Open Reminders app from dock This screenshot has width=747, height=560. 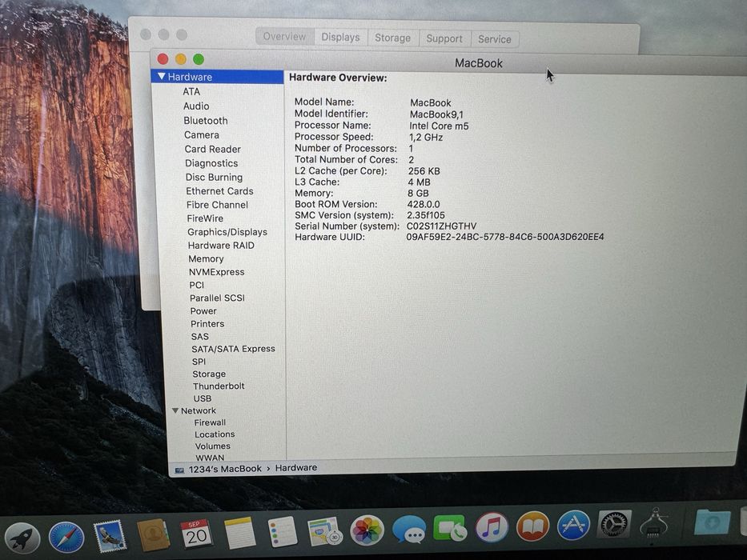282,532
